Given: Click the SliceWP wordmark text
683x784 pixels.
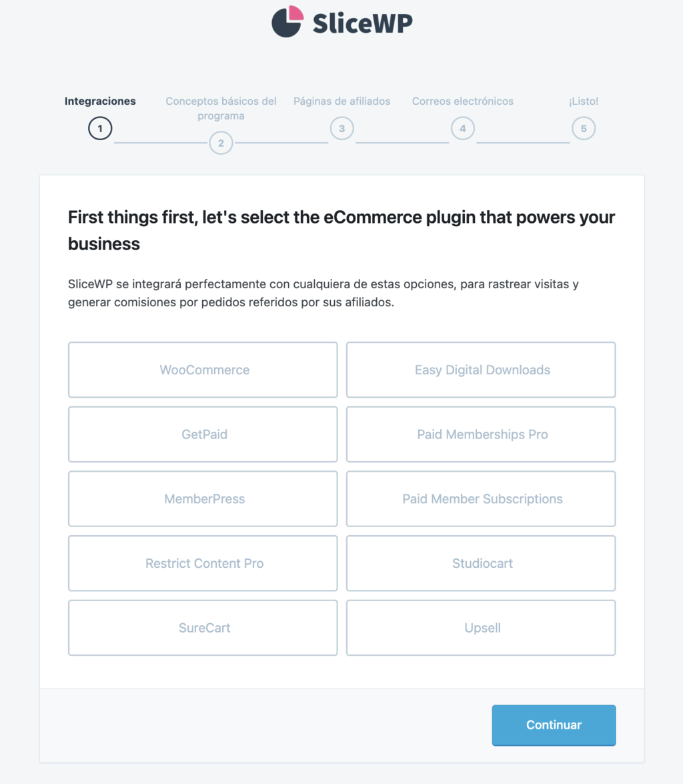Looking at the screenshot, I should coord(362,23).
